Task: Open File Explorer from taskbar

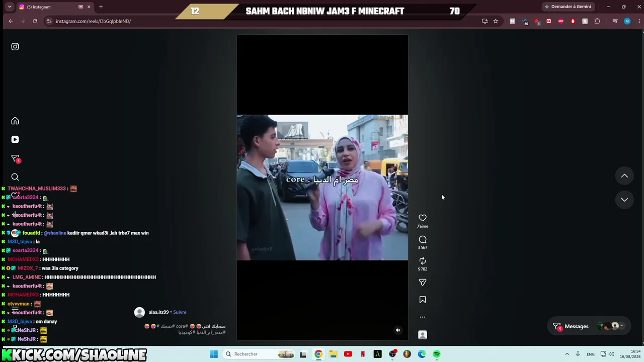Action: [333, 354]
